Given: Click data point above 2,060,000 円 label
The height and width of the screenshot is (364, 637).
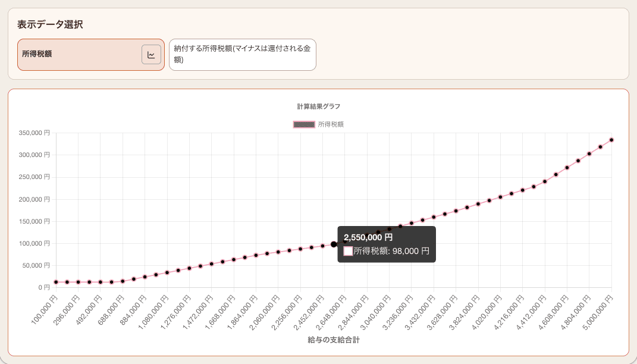Looking at the screenshot, I should click(278, 252).
